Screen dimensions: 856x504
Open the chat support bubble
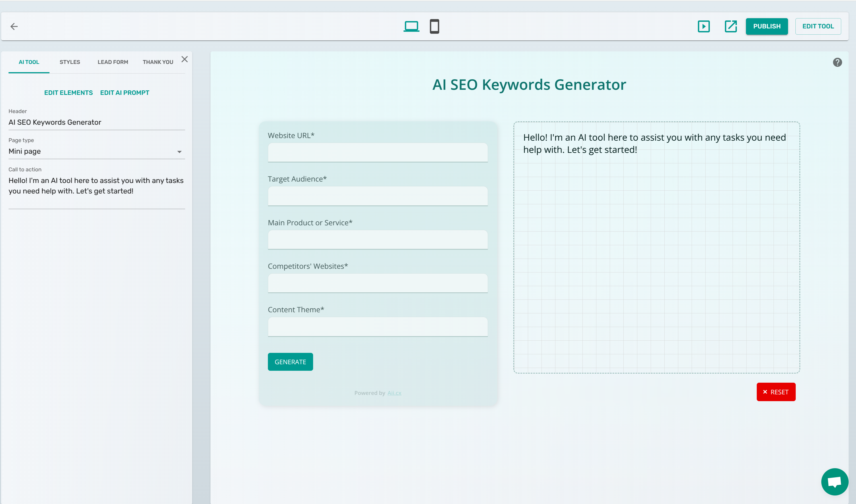(x=835, y=482)
